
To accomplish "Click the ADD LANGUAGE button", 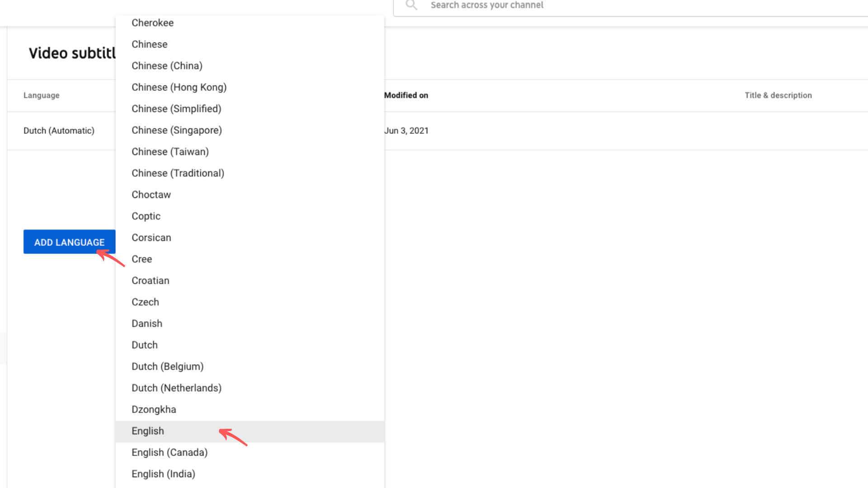I will click(x=69, y=241).
